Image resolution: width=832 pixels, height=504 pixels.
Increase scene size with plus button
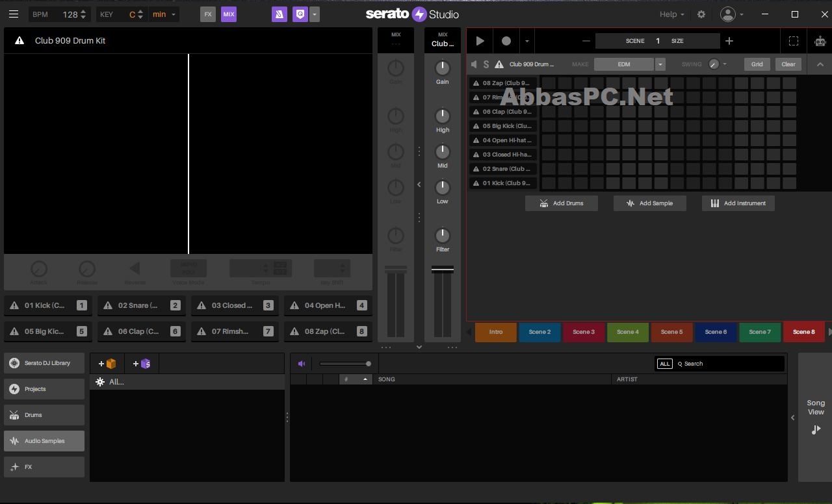729,41
